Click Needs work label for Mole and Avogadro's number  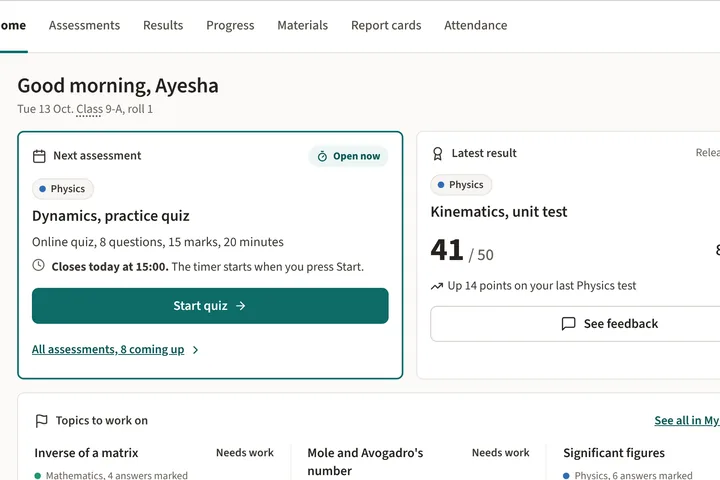click(x=501, y=453)
